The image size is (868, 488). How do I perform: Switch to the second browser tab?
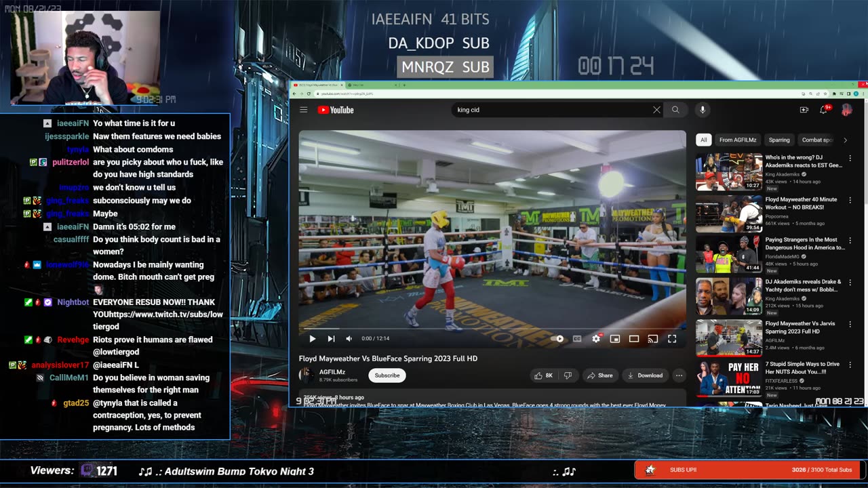pos(371,85)
